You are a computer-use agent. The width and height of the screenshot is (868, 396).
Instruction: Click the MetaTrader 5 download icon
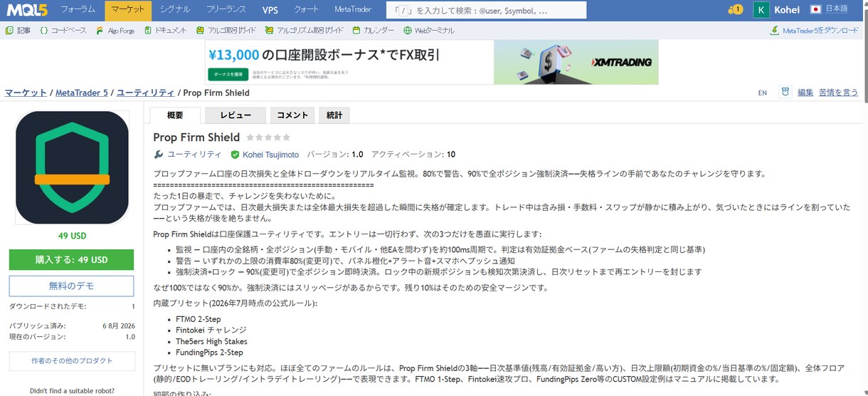pyautogui.click(x=775, y=31)
